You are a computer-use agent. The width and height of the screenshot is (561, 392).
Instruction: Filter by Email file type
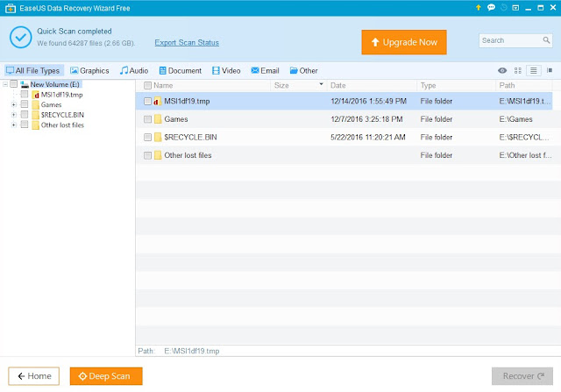(x=265, y=70)
